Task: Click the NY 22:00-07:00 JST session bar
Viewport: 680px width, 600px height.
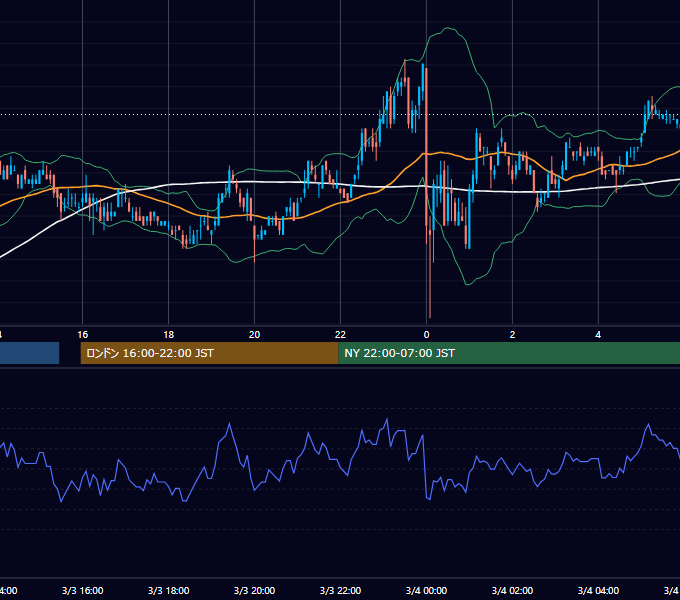Action: pyautogui.click(x=509, y=353)
